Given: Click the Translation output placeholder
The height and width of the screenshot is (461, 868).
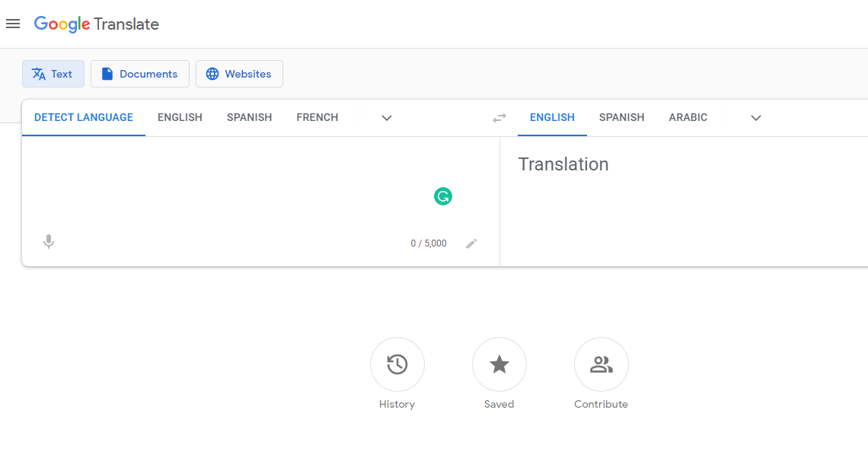Looking at the screenshot, I should pos(563,164).
